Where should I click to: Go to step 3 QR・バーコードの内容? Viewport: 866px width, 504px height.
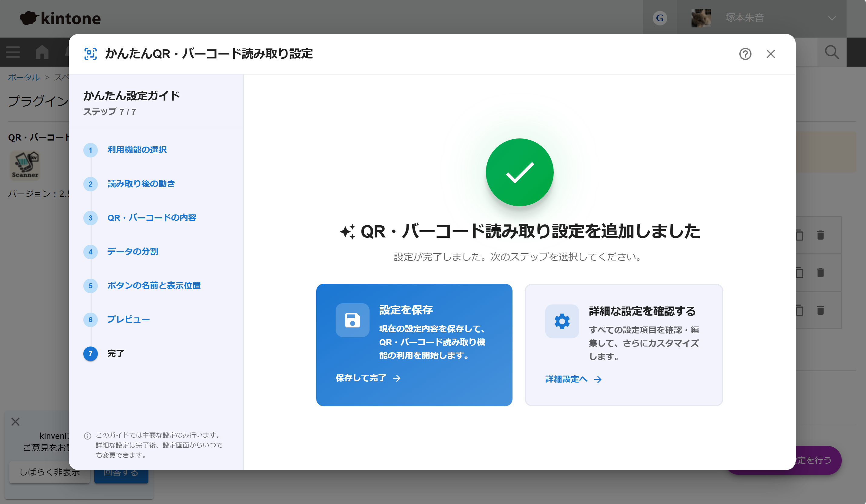coord(151,218)
